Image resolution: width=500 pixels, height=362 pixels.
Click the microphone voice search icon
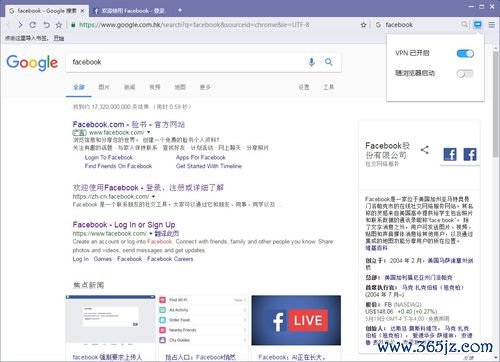click(x=311, y=62)
